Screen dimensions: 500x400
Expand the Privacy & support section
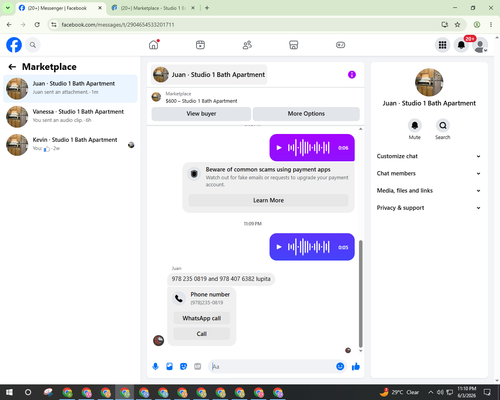click(x=429, y=208)
